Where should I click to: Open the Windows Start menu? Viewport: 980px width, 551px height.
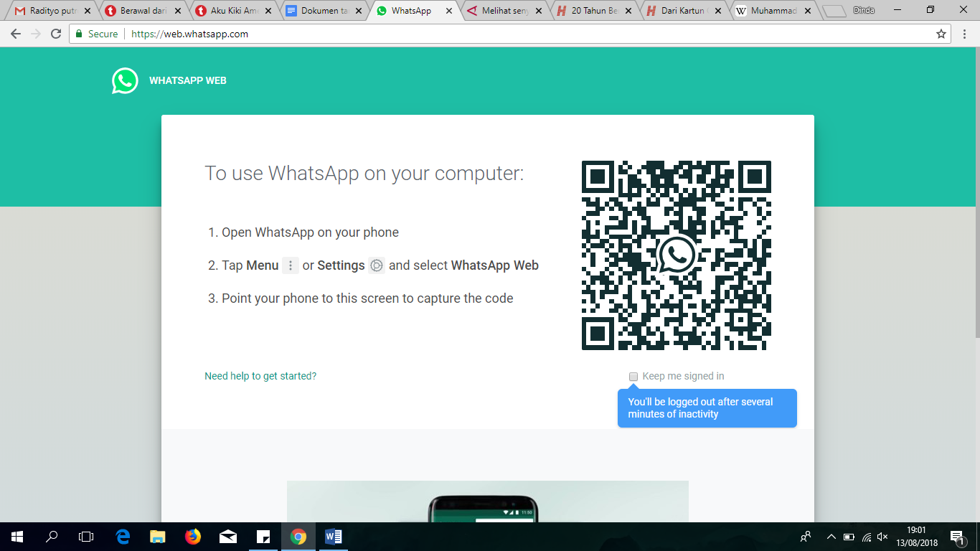tap(17, 537)
